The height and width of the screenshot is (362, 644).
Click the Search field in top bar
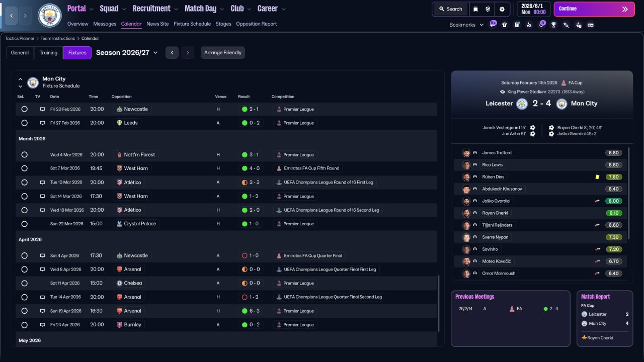(450, 9)
